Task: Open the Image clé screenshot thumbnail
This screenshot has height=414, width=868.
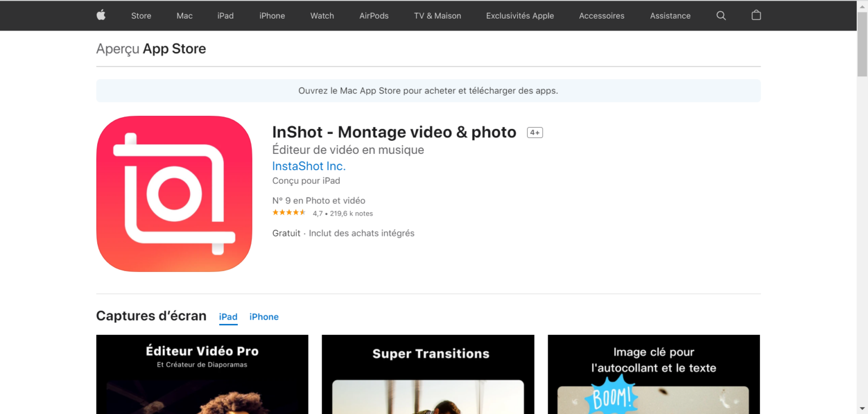Action: 654,374
